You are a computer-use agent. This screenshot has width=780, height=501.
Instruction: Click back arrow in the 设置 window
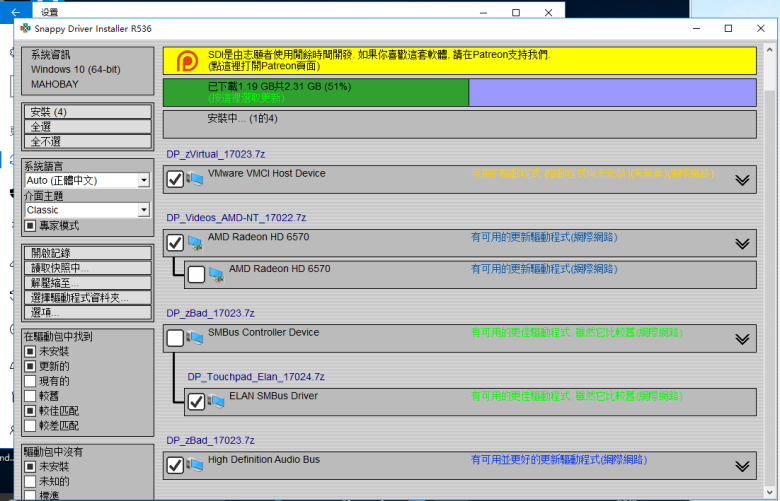[15, 12]
